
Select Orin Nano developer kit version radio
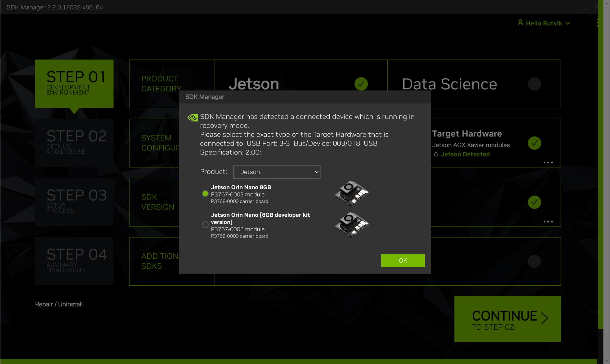click(205, 225)
